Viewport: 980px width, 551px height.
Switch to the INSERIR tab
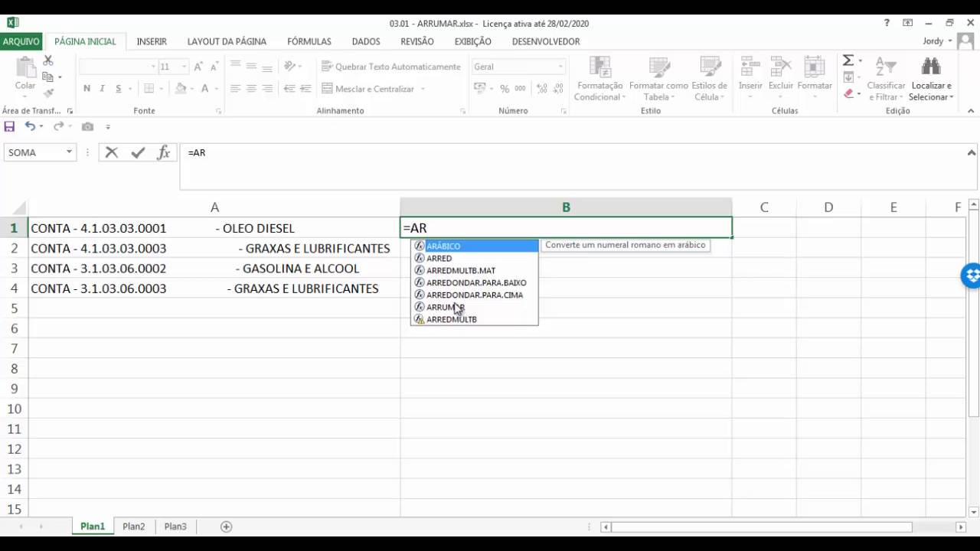152,41
